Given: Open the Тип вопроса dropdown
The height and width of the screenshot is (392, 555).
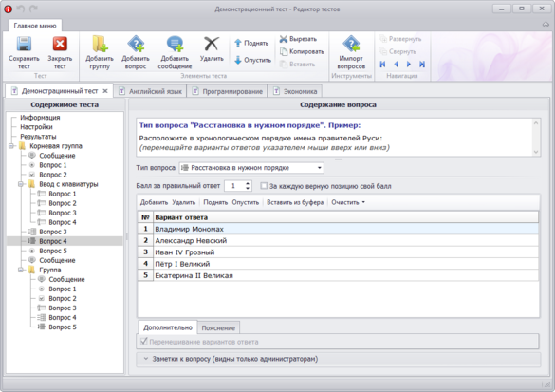Looking at the screenshot, I should [320, 168].
